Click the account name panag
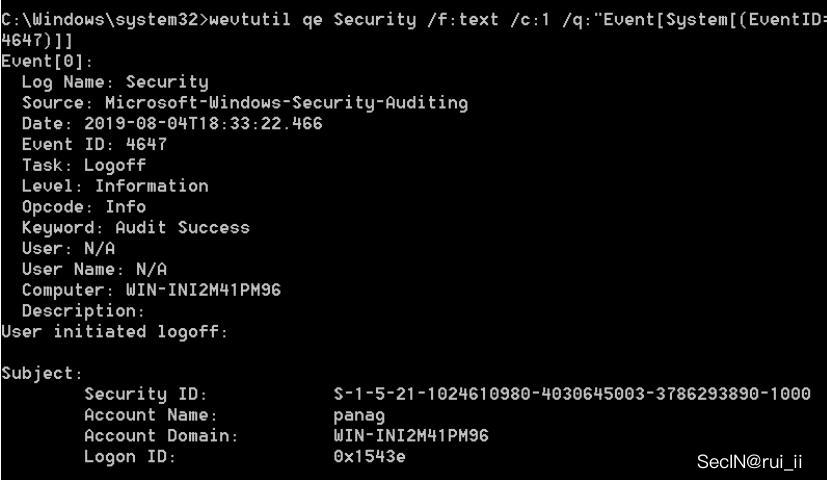 coord(359,415)
